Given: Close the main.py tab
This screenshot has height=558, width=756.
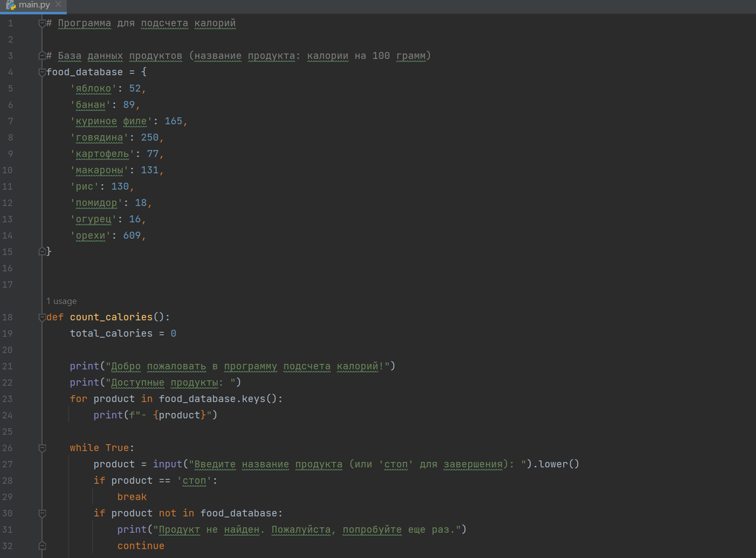Looking at the screenshot, I should [59, 5].
